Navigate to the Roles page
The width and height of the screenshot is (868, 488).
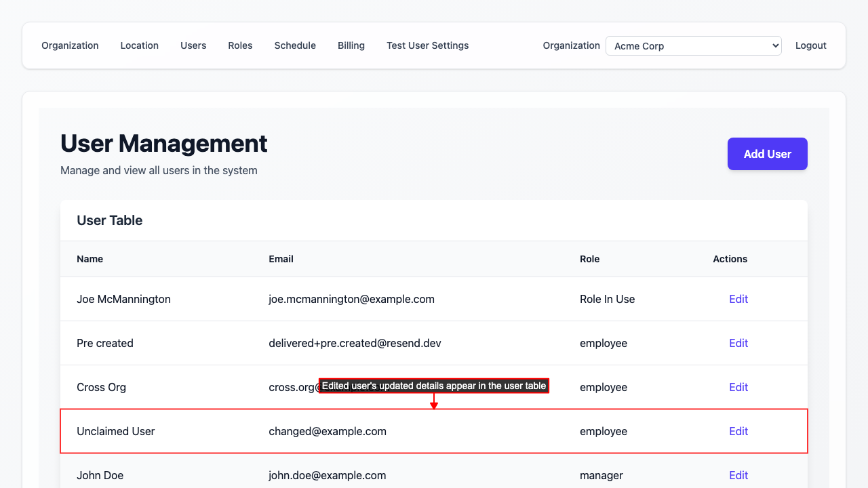tap(240, 45)
